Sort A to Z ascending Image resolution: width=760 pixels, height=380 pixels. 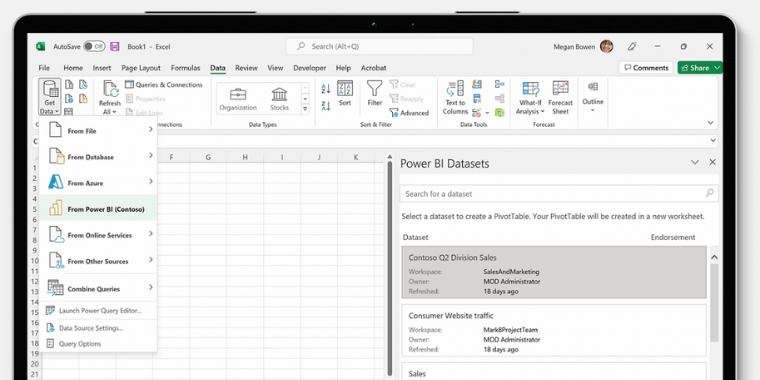pyautogui.click(x=326, y=89)
